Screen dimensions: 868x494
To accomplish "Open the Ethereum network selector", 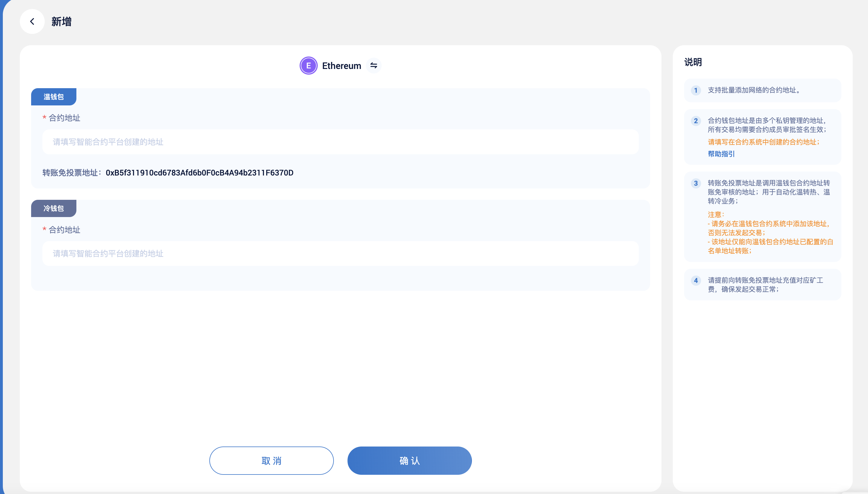I will (341, 66).
